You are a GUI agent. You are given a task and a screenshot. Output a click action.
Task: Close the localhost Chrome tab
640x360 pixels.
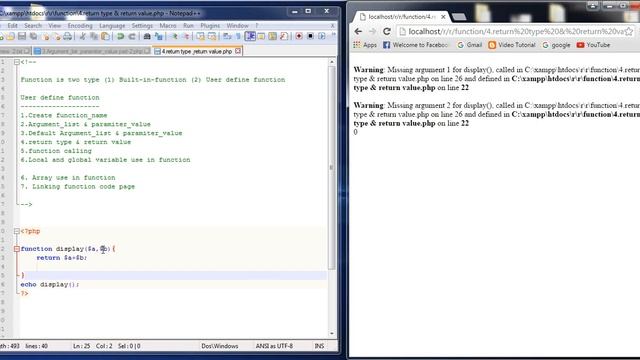[x=443, y=17]
